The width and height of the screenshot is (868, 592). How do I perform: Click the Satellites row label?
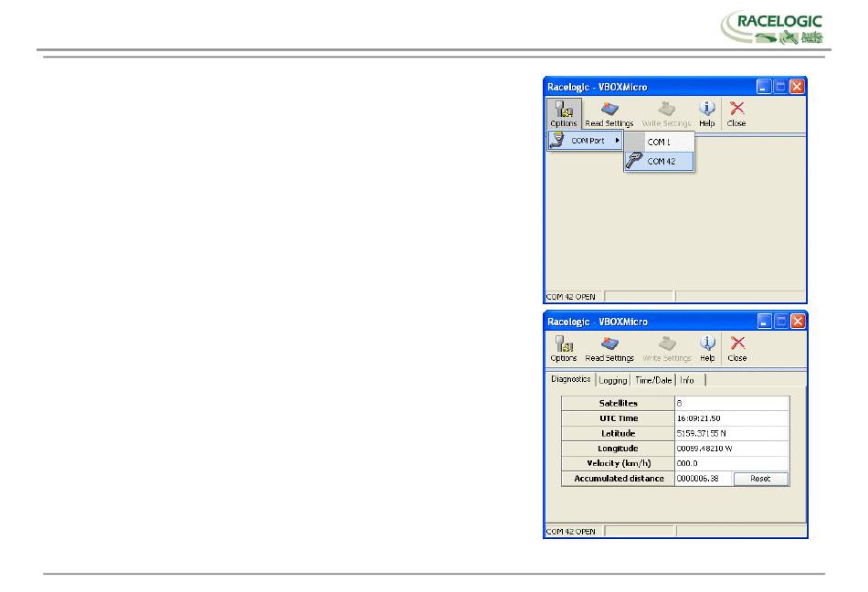pyautogui.click(x=618, y=403)
